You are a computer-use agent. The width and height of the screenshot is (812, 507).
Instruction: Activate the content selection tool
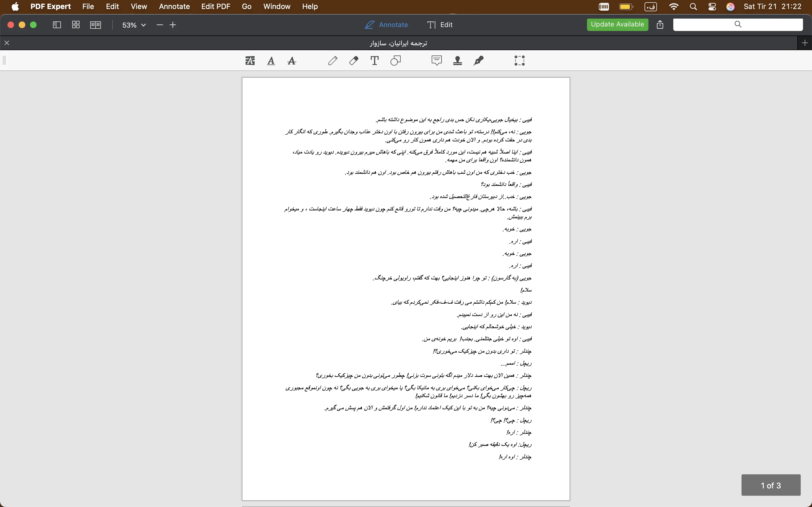tap(519, 61)
